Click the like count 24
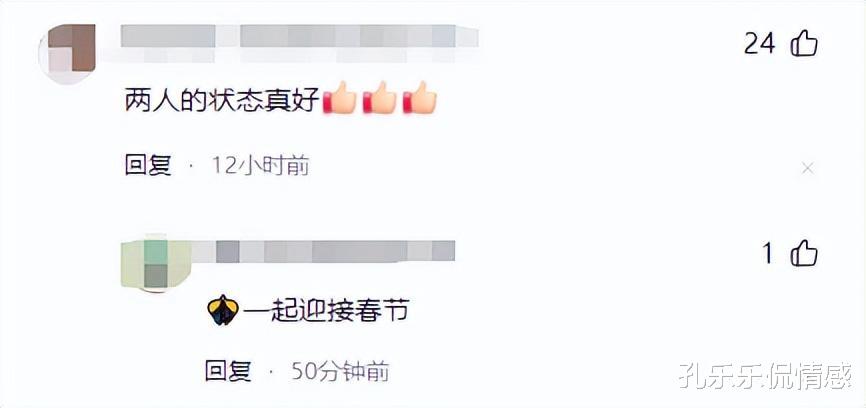This screenshot has height=408, width=866. click(759, 44)
